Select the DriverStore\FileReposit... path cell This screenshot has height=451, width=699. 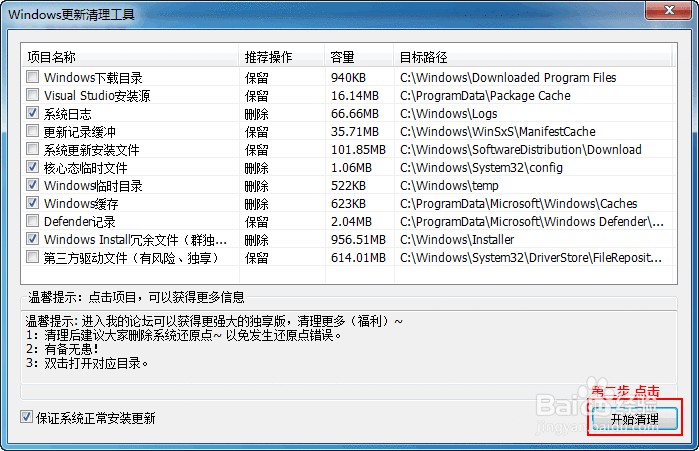click(x=530, y=258)
